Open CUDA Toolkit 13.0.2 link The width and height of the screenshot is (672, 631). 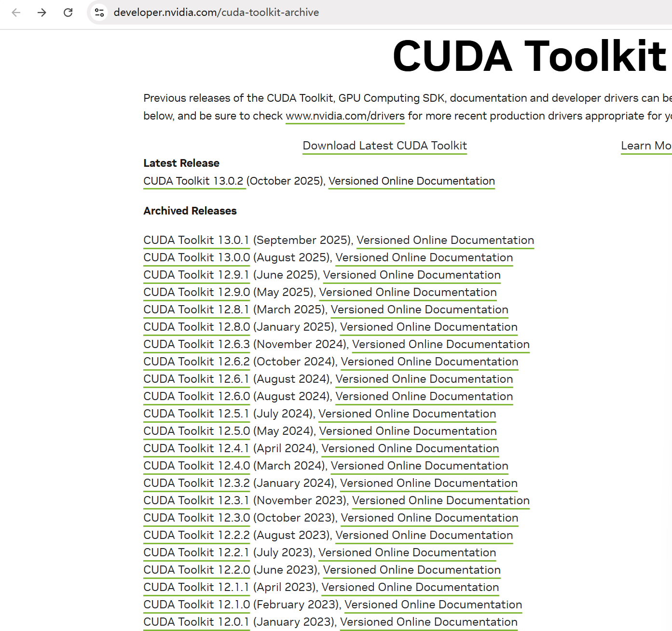point(194,181)
